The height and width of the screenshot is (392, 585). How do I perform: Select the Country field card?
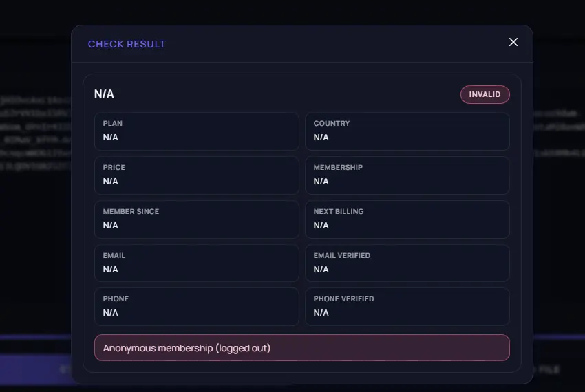(407, 131)
